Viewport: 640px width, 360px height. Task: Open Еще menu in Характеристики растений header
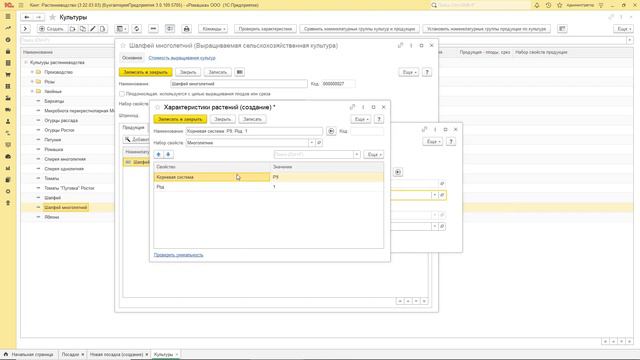click(x=361, y=119)
